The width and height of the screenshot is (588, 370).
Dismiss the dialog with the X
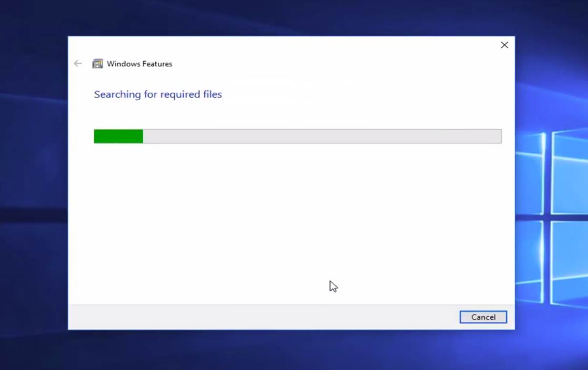pos(504,45)
